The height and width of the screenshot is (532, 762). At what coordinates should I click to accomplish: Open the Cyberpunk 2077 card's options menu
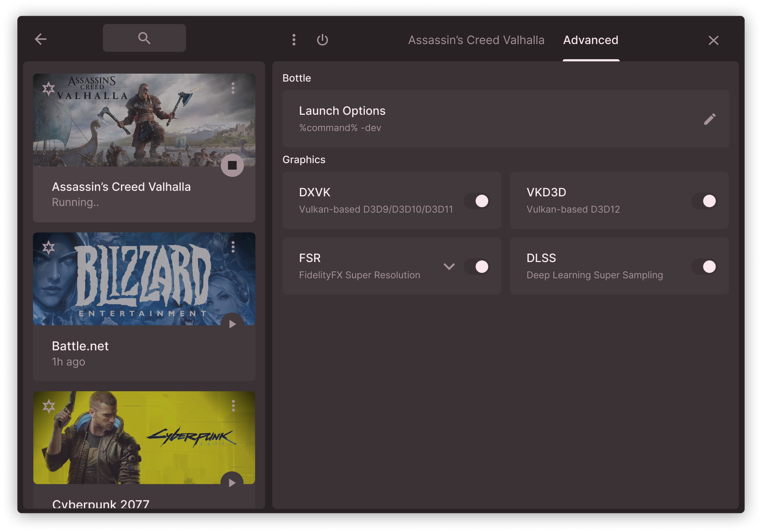coord(233,406)
